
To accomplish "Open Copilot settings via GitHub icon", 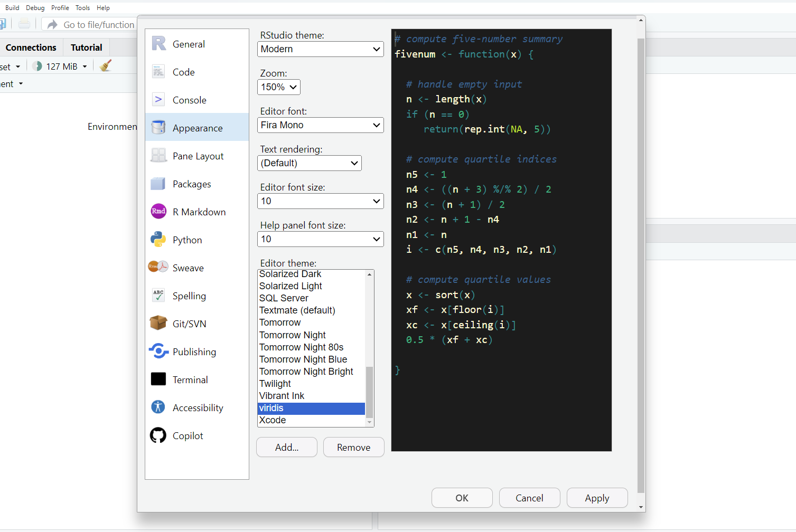I will pyautogui.click(x=158, y=435).
